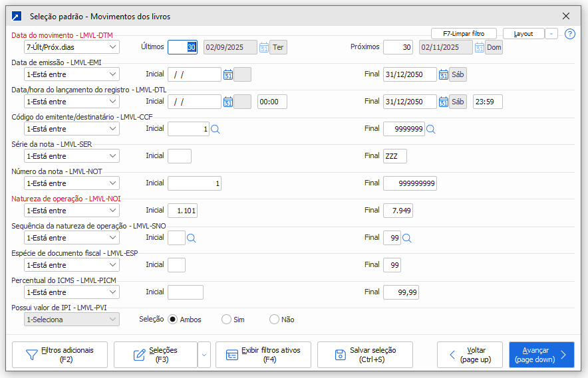Image resolution: width=588 pixels, height=378 pixels.
Task: Open calendar for Data de emissão Inicial
Action: (227, 74)
